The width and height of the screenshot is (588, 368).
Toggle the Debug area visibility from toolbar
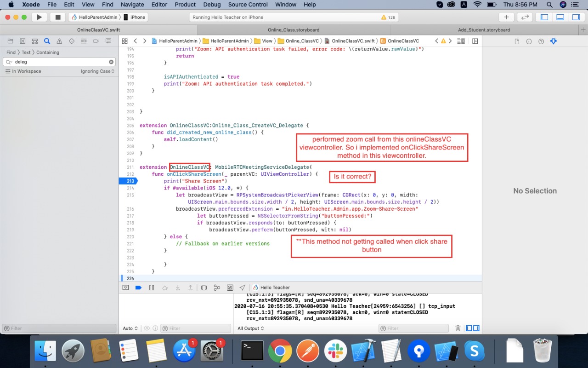(x=560, y=17)
